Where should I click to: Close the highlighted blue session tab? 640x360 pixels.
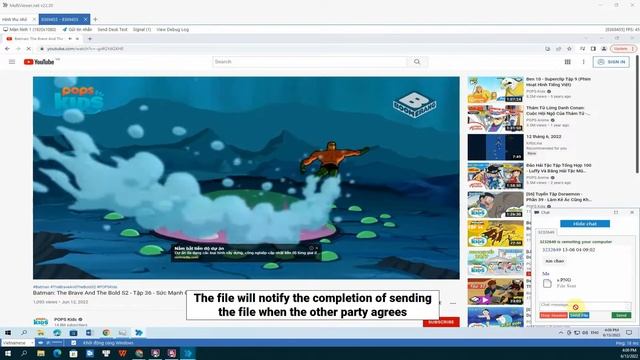click(x=85, y=19)
